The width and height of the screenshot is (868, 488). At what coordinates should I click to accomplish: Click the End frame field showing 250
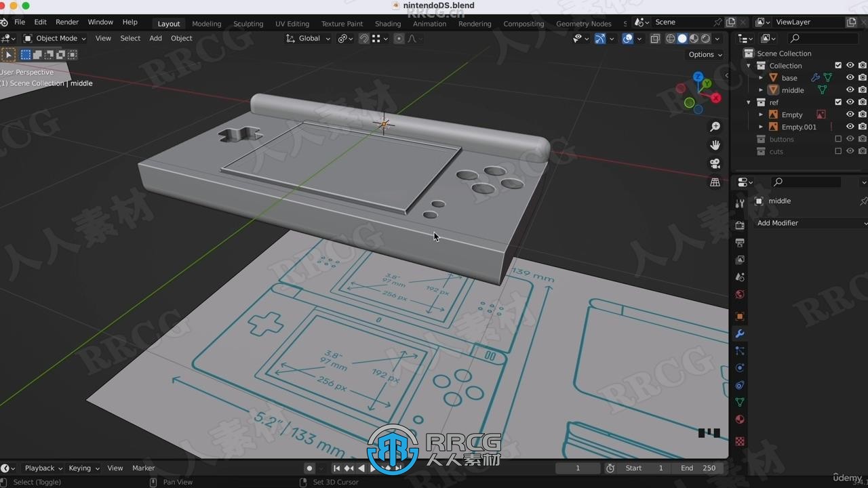[x=699, y=468]
